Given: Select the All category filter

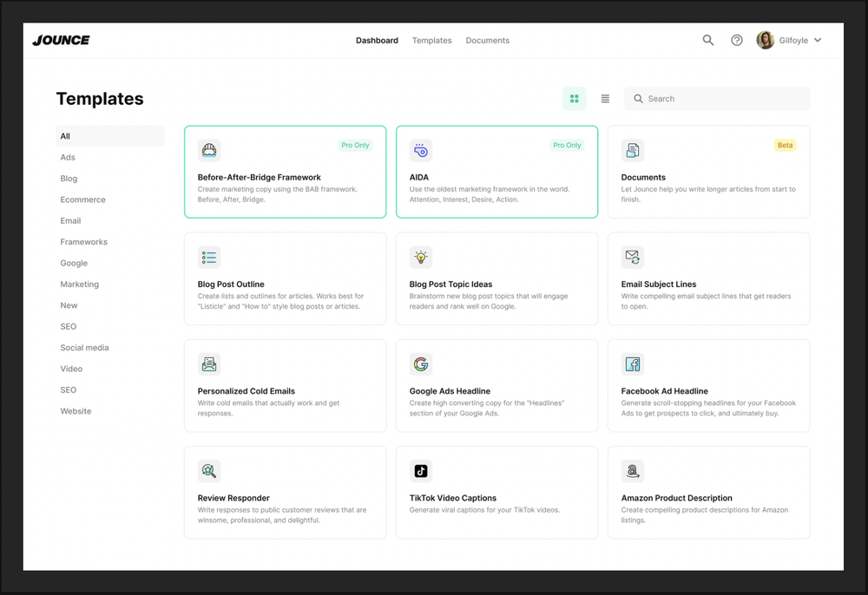Looking at the screenshot, I should coord(110,136).
